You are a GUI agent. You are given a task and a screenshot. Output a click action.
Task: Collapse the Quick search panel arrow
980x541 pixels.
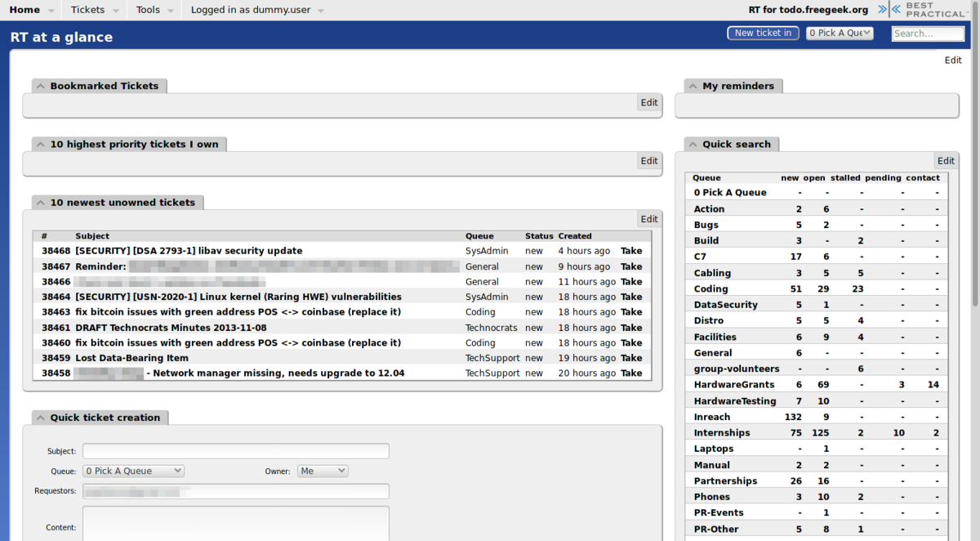[x=693, y=145]
